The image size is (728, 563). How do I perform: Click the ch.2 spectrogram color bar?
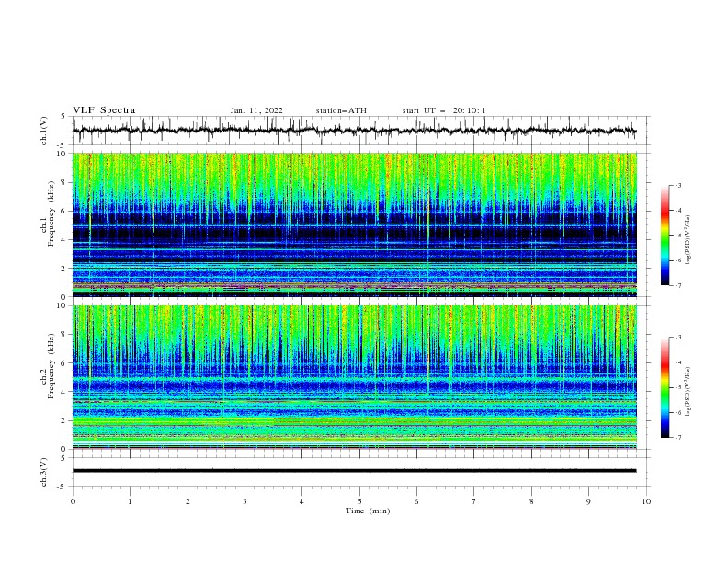pos(665,387)
